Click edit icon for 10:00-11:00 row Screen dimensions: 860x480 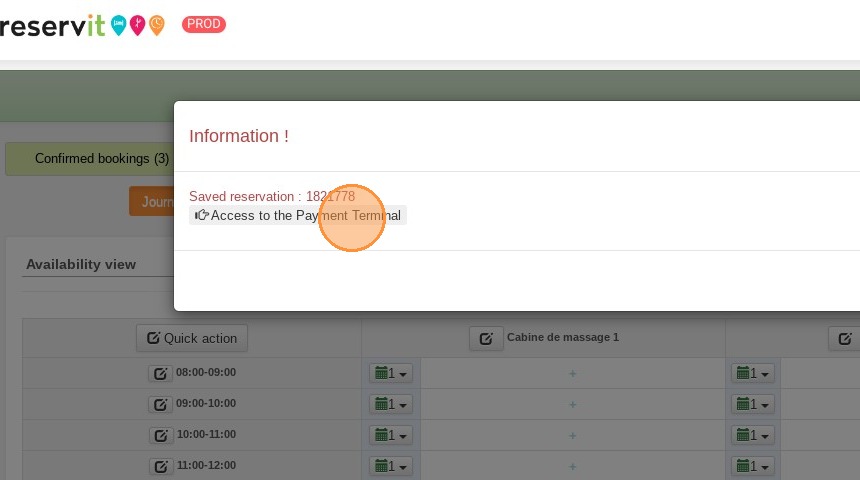[x=161, y=436]
